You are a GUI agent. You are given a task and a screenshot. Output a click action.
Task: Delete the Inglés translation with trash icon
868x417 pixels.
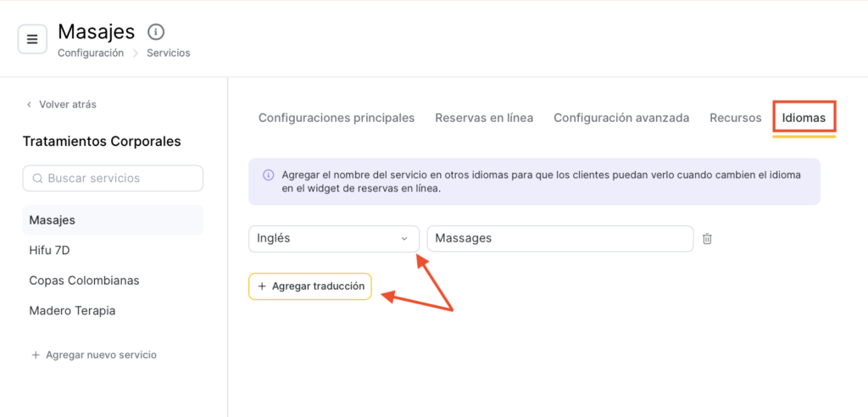(707, 239)
